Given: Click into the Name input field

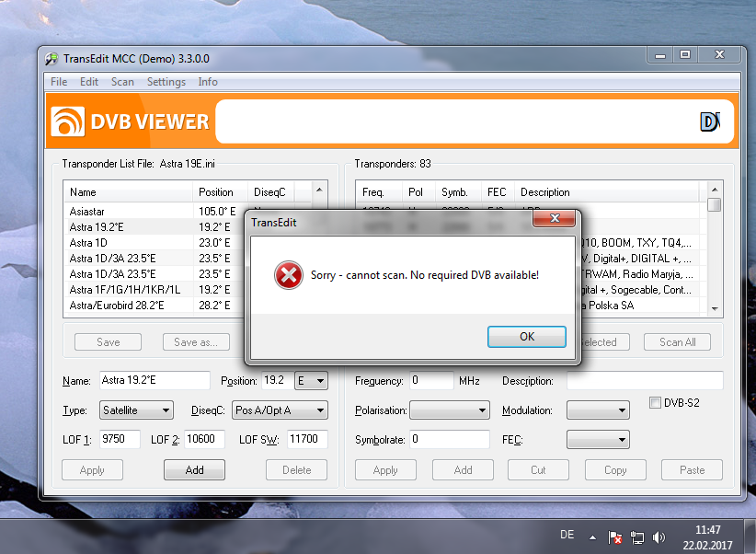Looking at the screenshot, I should click(155, 380).
